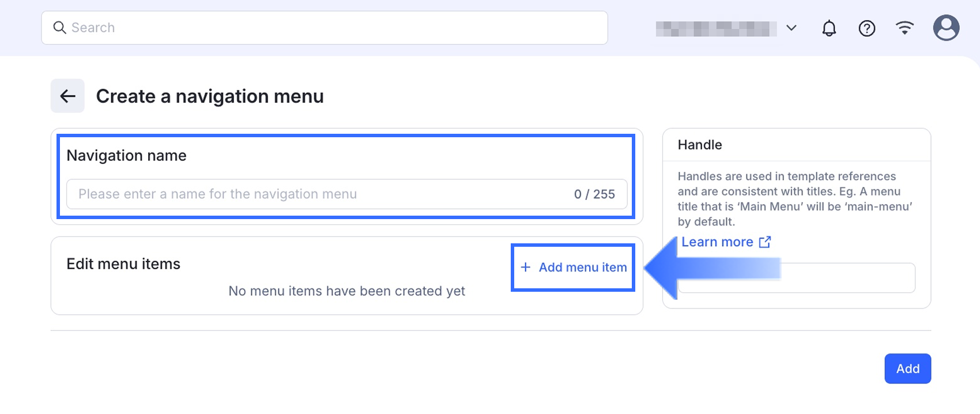Open the notifications bell
Viewport: 980px width, 414px height.
[x=829, y=28]
